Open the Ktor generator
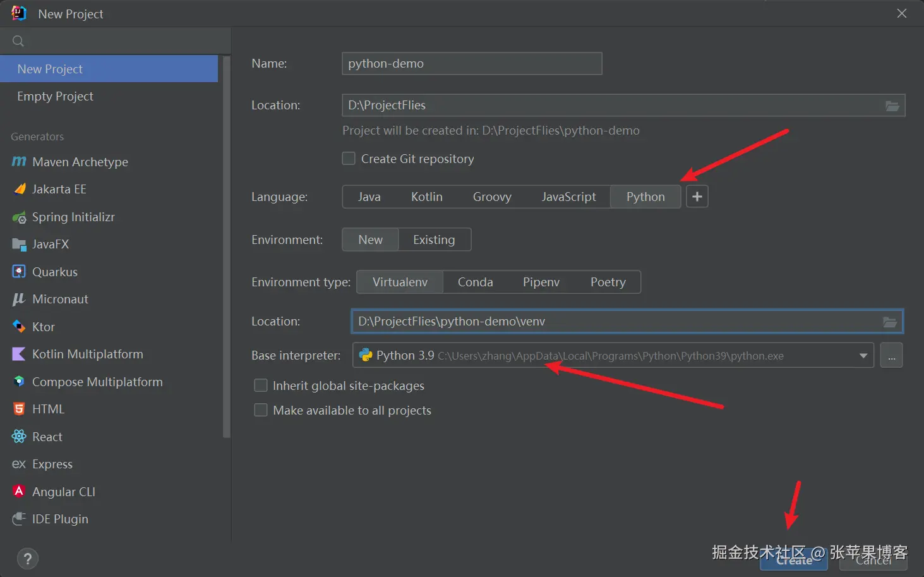 (109, 327)
